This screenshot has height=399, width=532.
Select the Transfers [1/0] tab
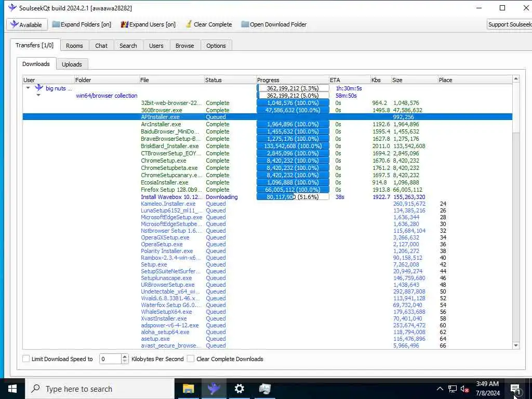click(x=35, y=45)
